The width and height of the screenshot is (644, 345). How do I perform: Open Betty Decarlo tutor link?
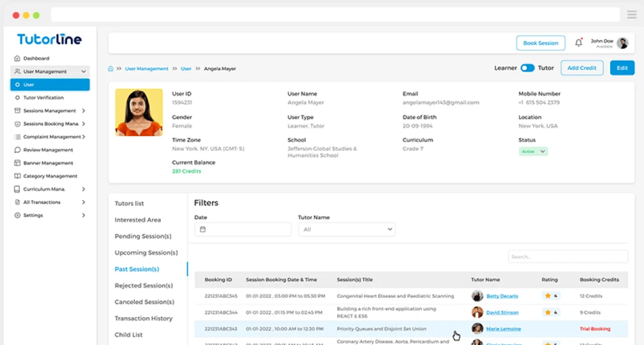(502, 296)
